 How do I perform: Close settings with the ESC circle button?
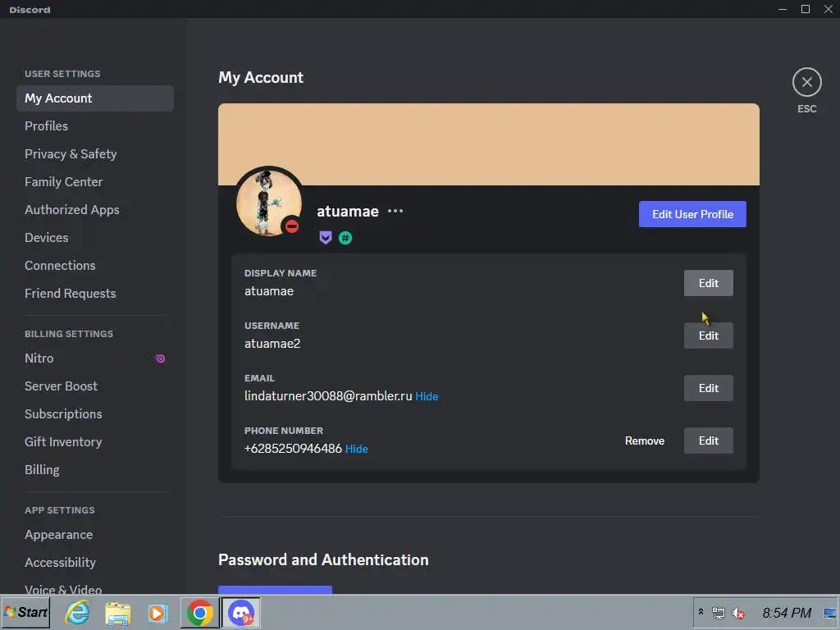807,82
